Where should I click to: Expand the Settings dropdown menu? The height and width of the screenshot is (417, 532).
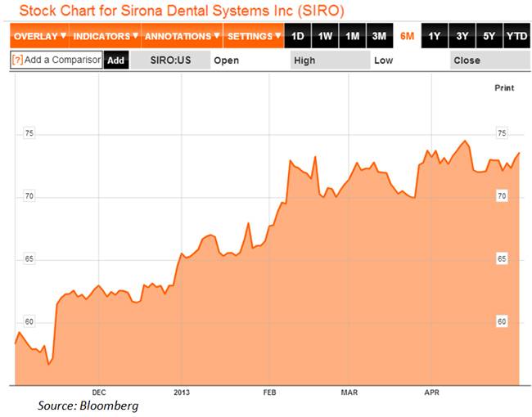(x=254, y=37)
